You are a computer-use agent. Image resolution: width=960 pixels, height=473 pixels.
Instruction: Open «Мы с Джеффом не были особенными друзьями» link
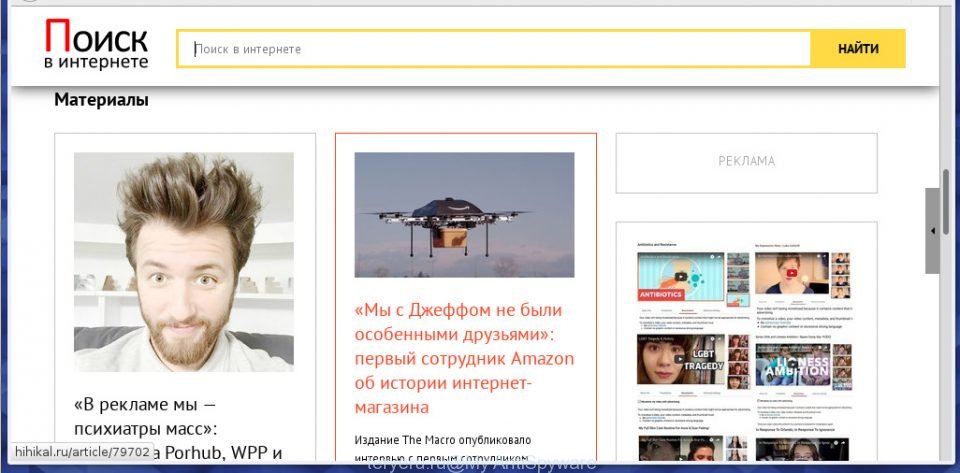(x=464, y=358)
